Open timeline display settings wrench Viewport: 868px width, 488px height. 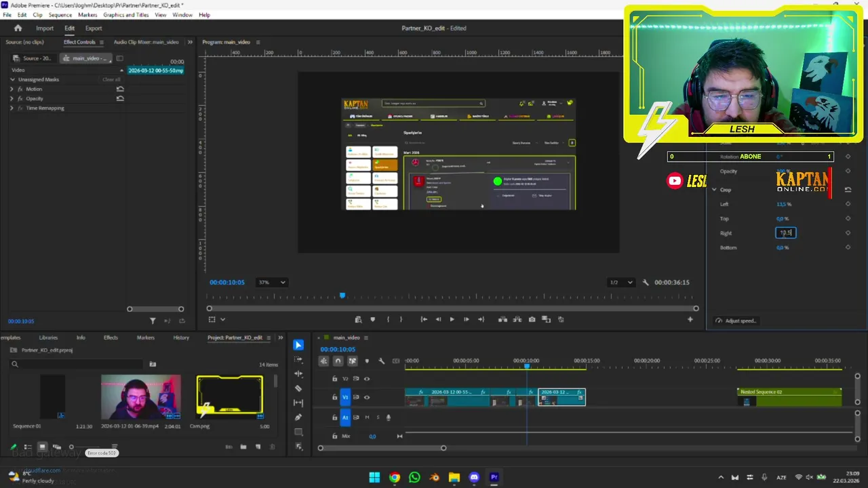coord(381,361)
